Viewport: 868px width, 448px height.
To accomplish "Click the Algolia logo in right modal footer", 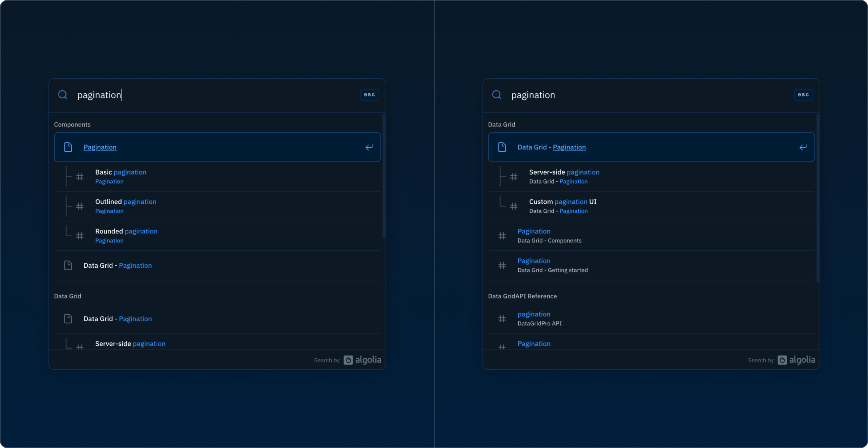I will pos(796,359).
